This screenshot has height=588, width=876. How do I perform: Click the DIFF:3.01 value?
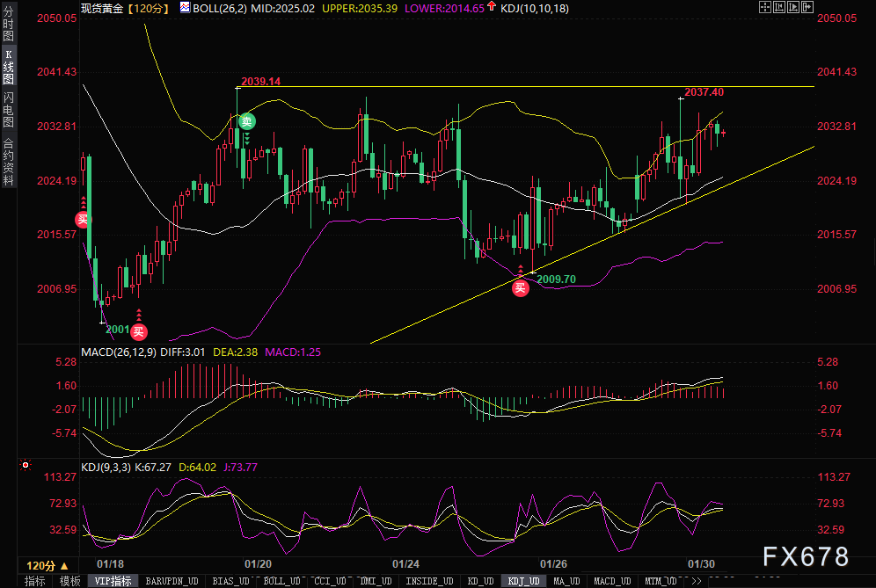click(182, 352)
